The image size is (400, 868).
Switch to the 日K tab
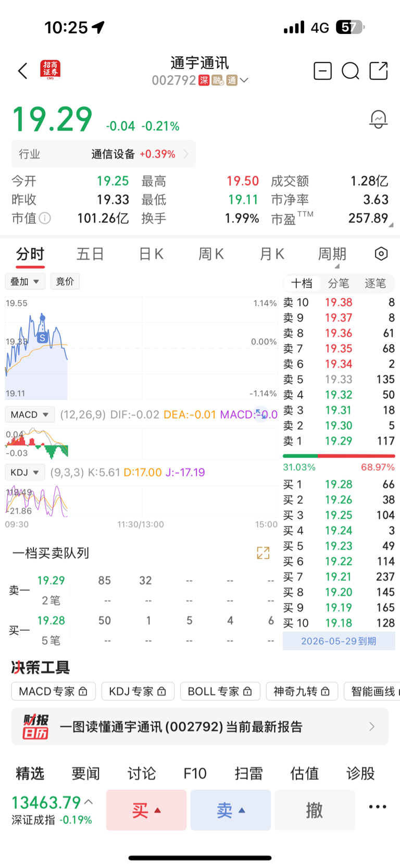(151, 254)
